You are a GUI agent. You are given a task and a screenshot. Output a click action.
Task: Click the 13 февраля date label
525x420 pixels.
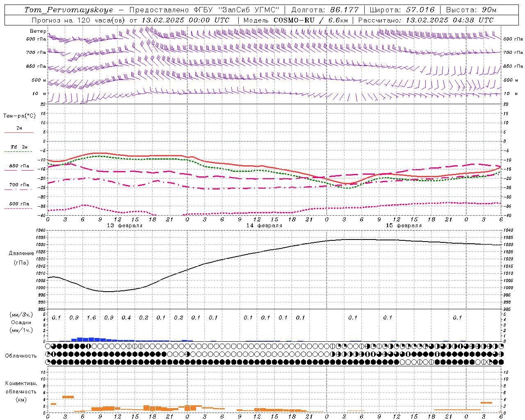(x=125, y=226)
